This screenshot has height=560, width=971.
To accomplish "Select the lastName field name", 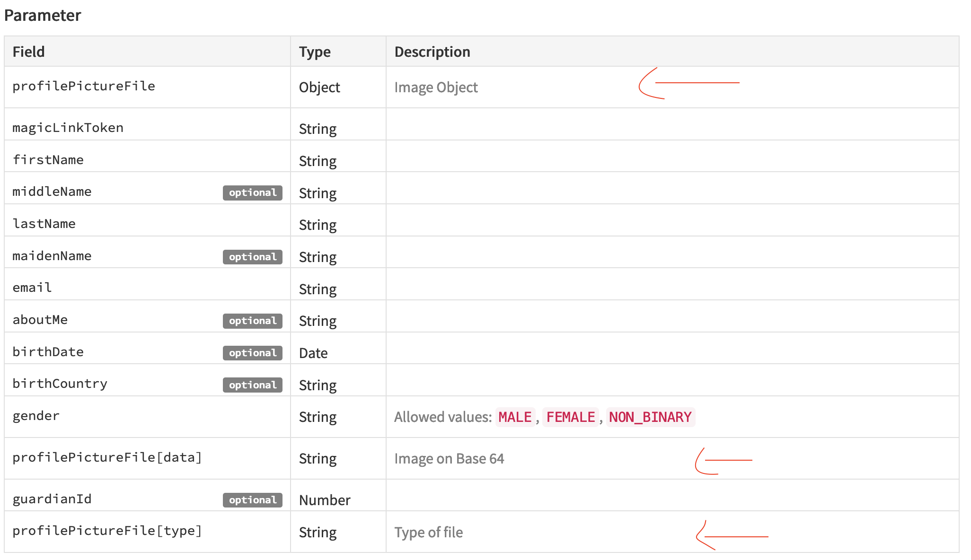I will point(44,224).
